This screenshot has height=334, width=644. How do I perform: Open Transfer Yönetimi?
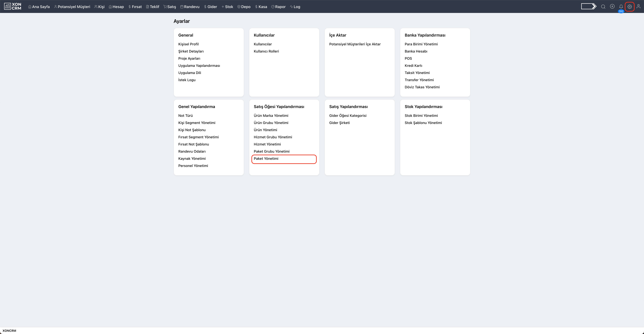419,80
